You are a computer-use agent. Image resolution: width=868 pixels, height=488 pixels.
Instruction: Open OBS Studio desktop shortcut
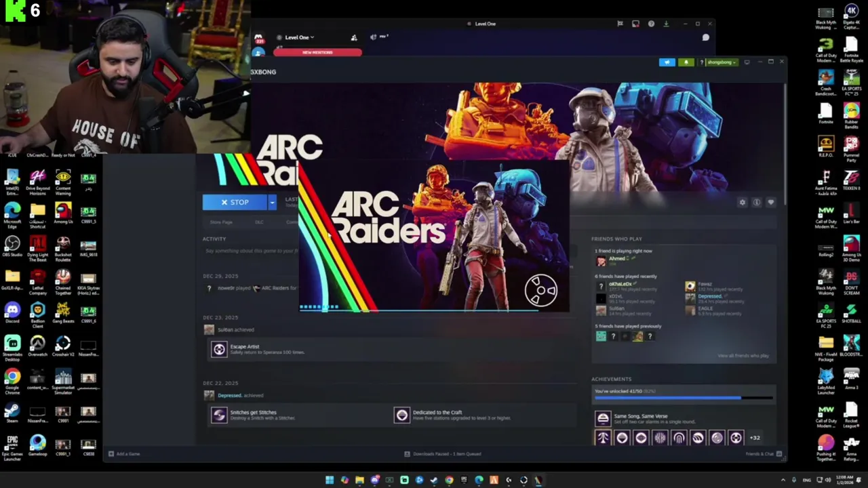pos(12,247)
